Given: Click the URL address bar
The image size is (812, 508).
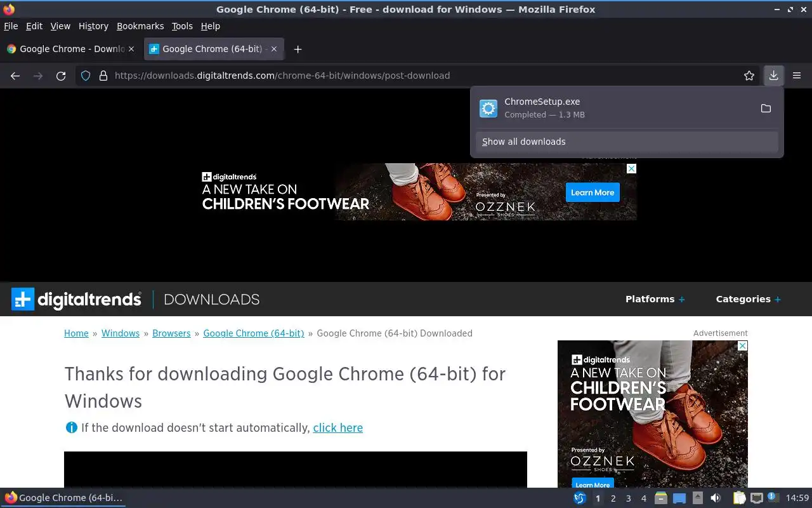Looking at the screenshot, I should [x=419, y=76].
